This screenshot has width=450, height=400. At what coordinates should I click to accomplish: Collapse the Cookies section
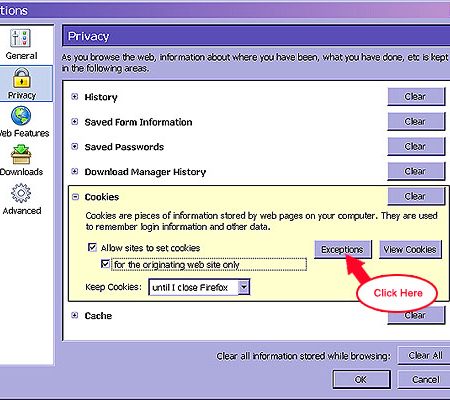[x=76, y=197]
